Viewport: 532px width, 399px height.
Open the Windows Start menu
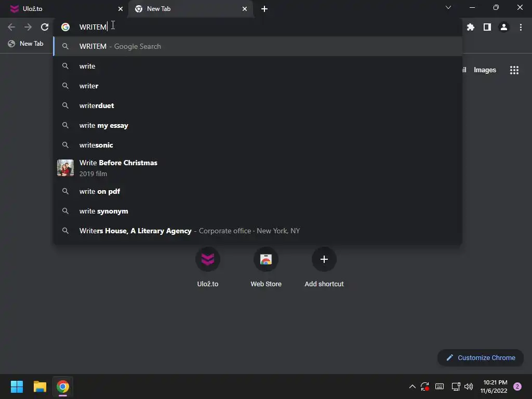pos(17,387)
